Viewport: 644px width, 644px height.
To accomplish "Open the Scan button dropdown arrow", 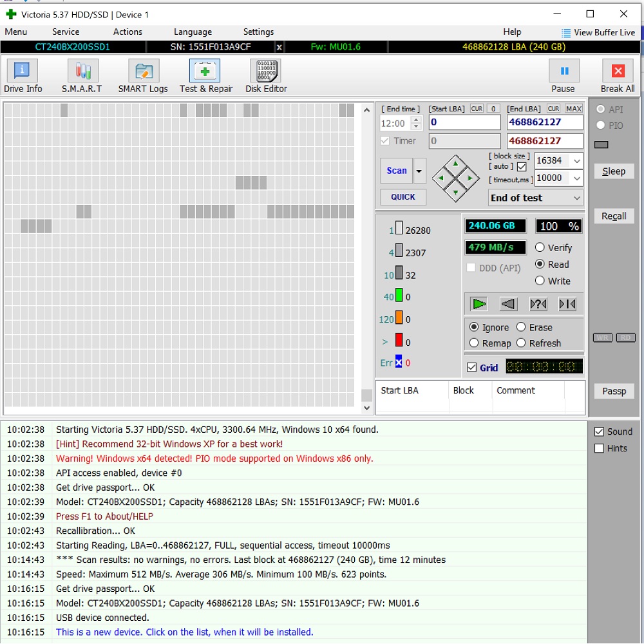I will tap(419, 171).
